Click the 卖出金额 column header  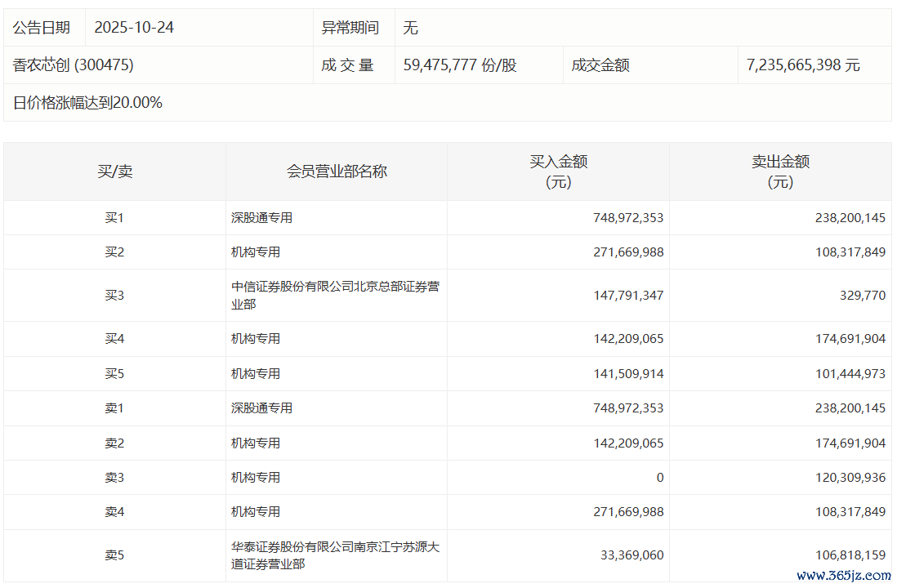click(x=780, y=171)
